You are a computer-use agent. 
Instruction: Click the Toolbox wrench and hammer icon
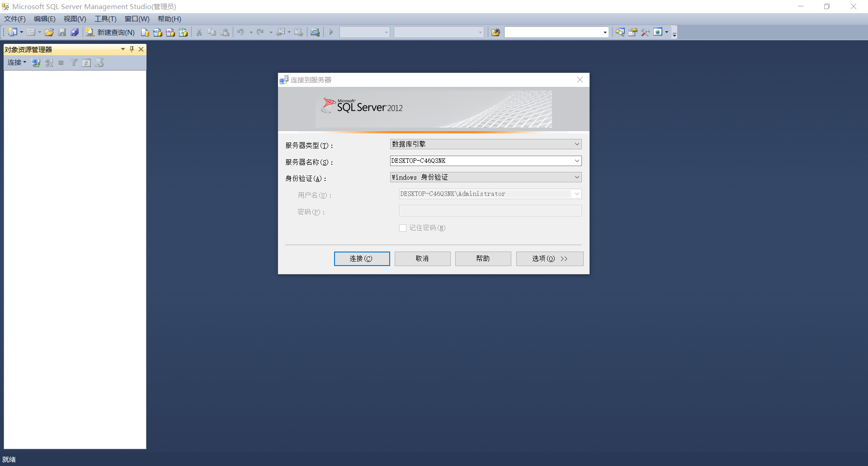[646, 32]
